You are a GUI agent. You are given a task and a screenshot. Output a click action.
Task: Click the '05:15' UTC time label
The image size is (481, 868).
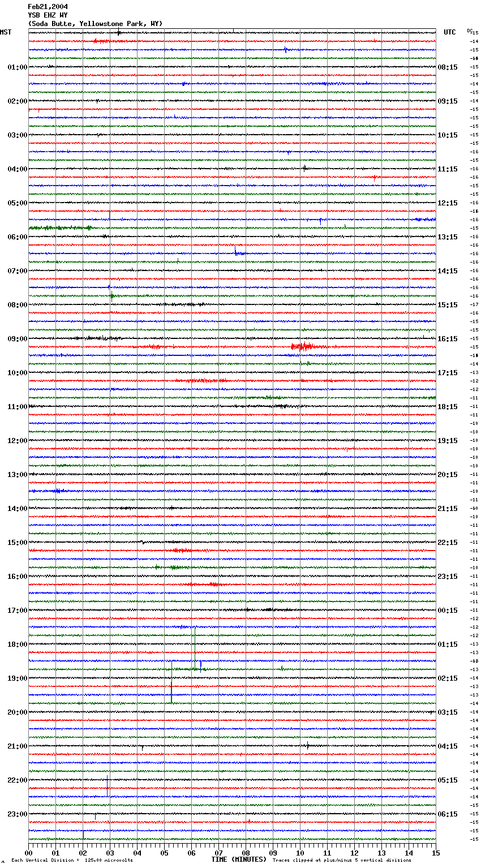pos(448,780)
